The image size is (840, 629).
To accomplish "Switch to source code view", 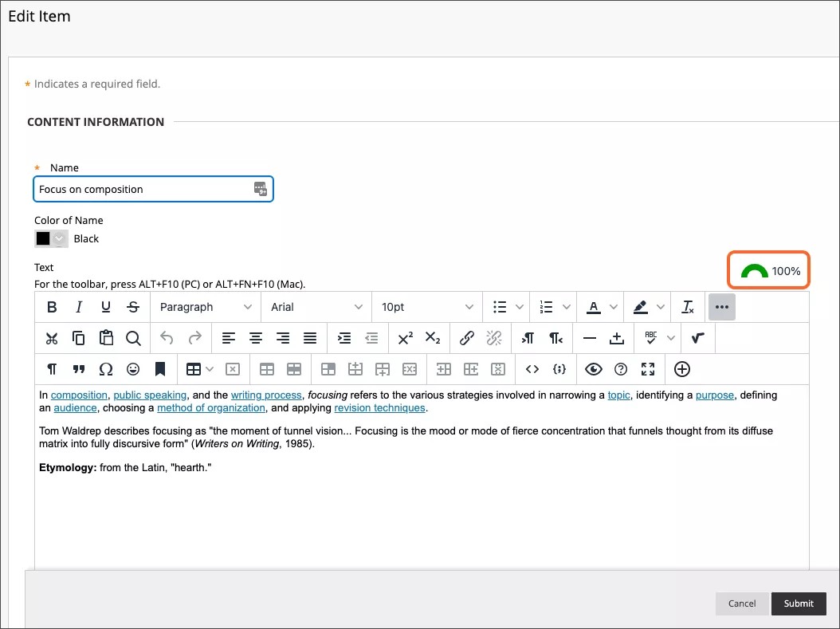I will tap(533, 369).
